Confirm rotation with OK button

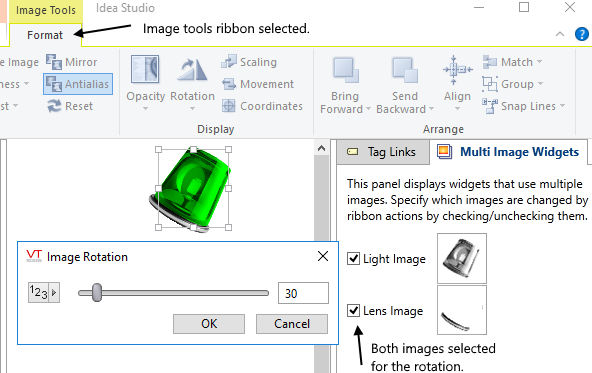(x=209, y=324)
